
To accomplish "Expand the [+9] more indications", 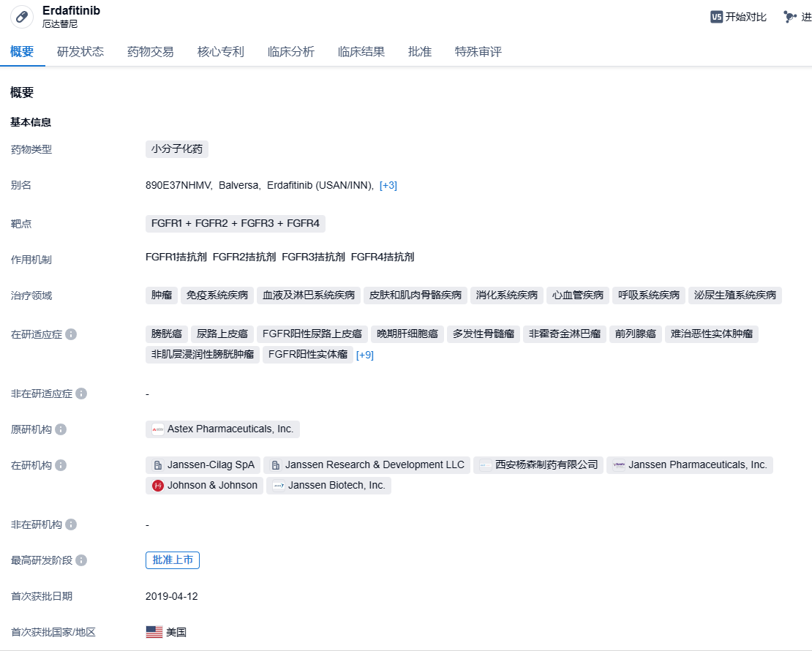I will coord(364,355).
